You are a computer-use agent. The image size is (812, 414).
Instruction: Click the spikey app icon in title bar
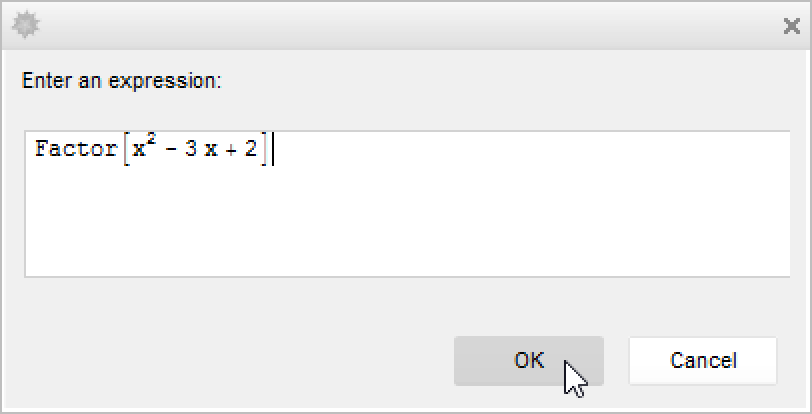point(25,25)
